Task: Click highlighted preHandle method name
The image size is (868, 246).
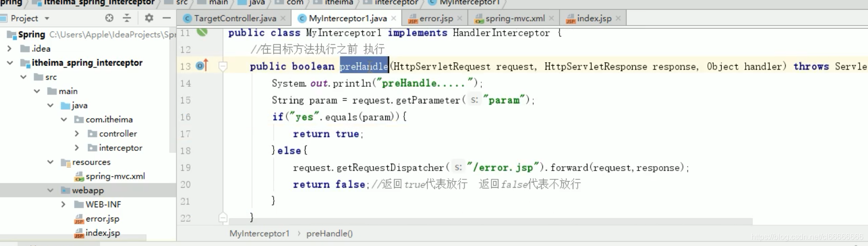Action: click(364, 66)
